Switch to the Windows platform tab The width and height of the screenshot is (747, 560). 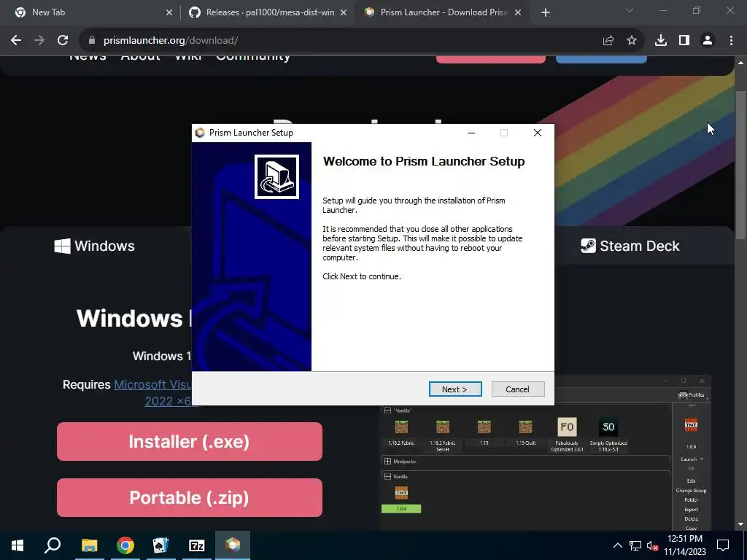coord(94,246)
